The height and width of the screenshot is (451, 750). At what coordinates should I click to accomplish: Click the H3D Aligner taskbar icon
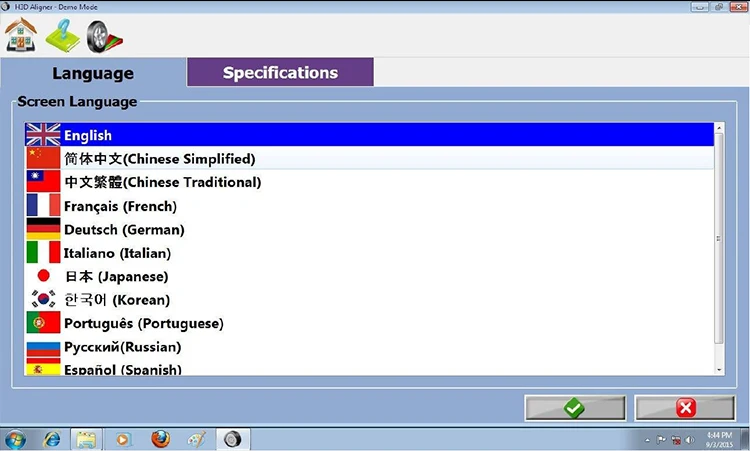(x=233, y=439)
